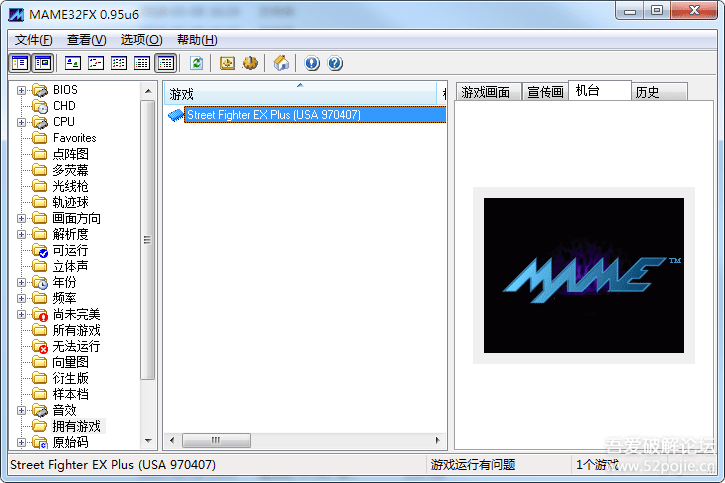Click the CPU folder chip icon
This screenshot has width=725, height=483.
click(x=40, y=122)
